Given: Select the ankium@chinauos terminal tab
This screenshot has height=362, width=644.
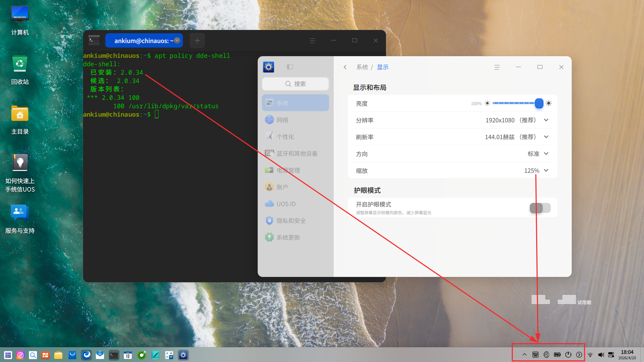Looking at the screenshot, I should click(x=144, y=41).
